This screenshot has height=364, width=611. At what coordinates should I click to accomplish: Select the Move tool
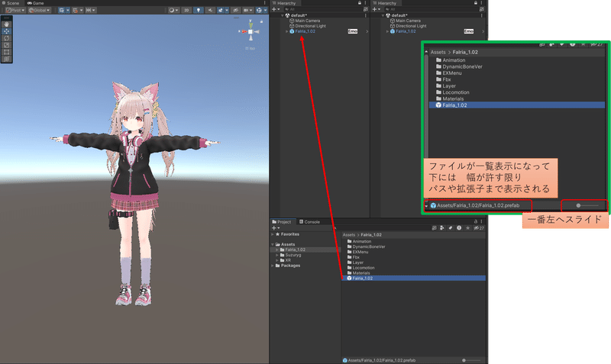[7, 31]
